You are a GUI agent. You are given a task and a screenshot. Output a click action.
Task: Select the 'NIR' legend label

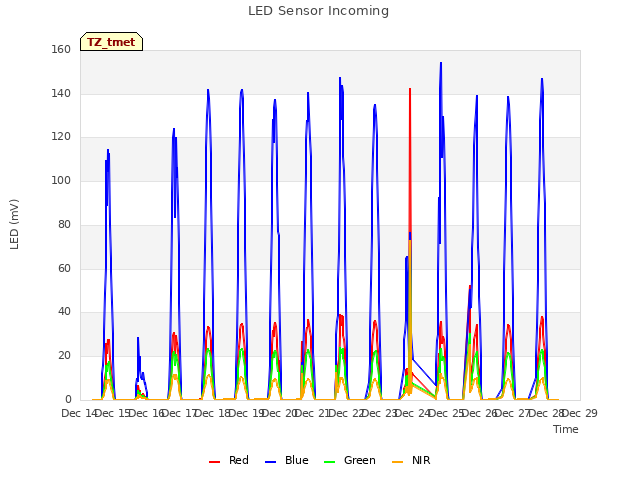(421, 460)
